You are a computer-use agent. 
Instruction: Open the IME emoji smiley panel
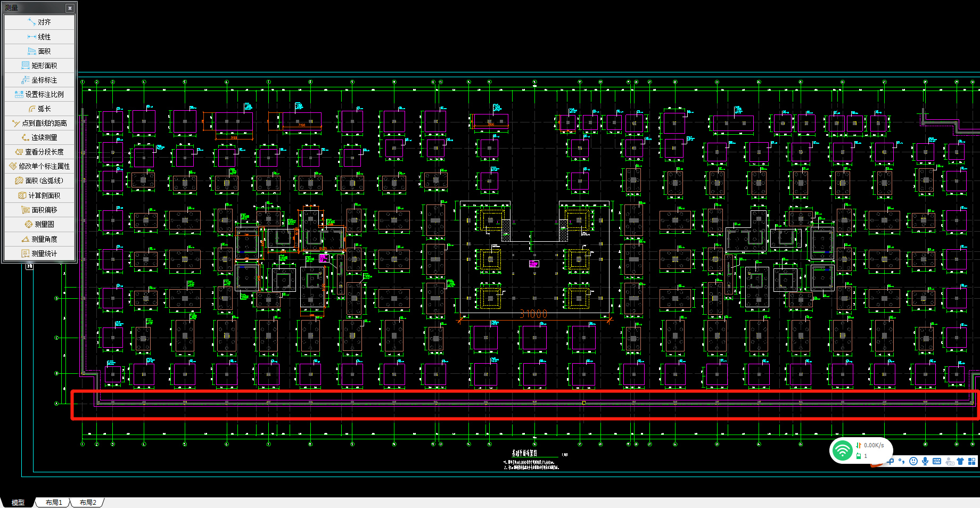click(913, 461)
